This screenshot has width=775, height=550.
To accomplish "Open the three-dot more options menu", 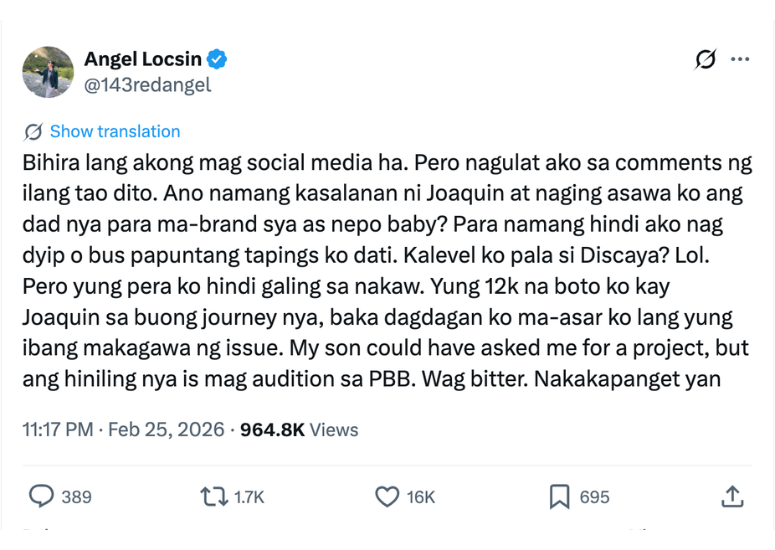I will click(x=740, y=60).
